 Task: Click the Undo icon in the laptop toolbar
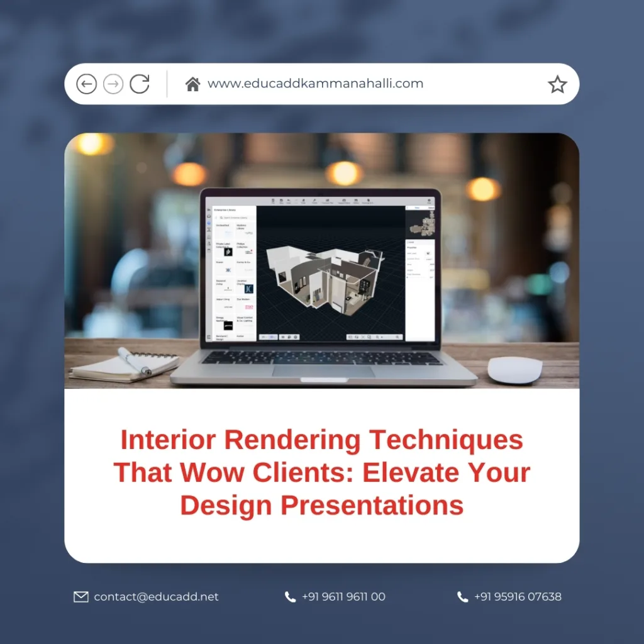289,201
